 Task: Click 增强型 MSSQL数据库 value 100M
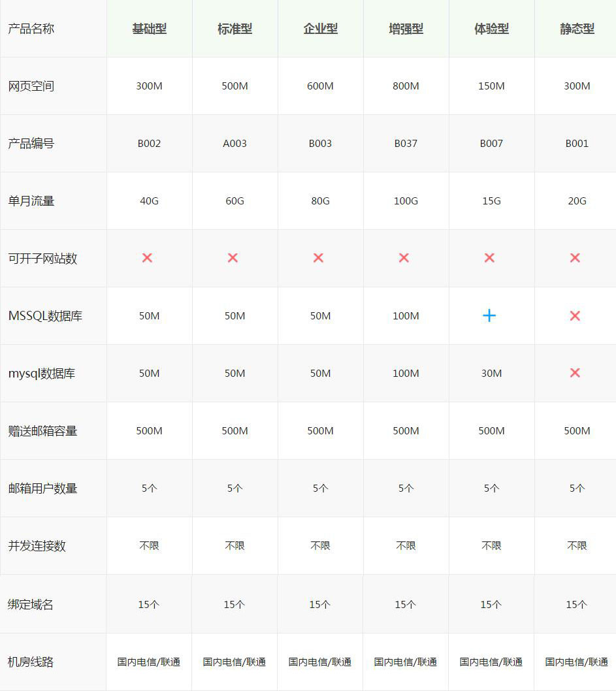[406, 316]
